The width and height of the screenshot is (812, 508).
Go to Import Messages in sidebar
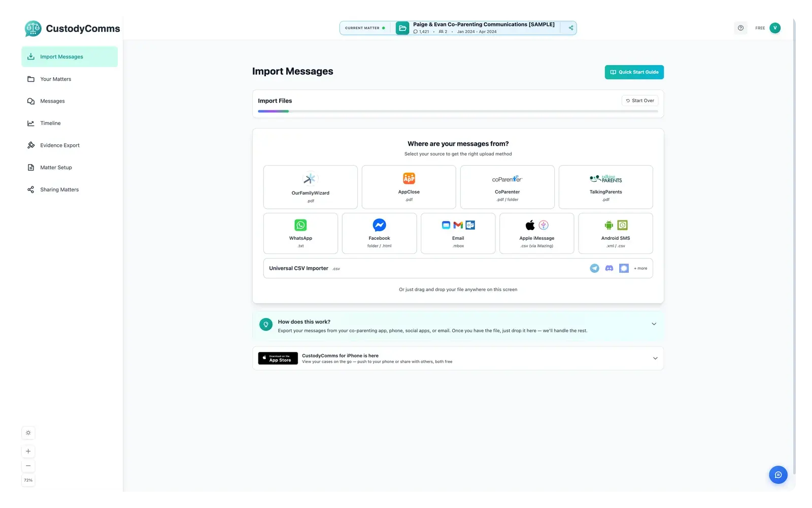pyautogui.click(x=70, y=57)
